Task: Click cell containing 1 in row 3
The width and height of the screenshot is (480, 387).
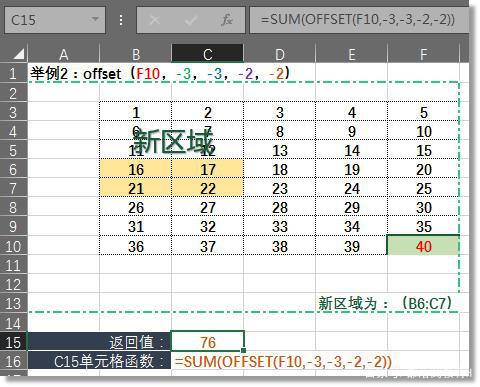Action: (x=136, y=112)
